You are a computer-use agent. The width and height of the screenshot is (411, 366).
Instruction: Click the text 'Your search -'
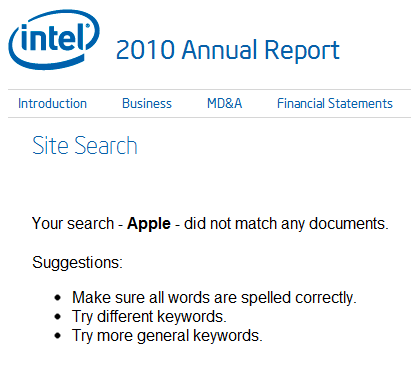point(77,224)
